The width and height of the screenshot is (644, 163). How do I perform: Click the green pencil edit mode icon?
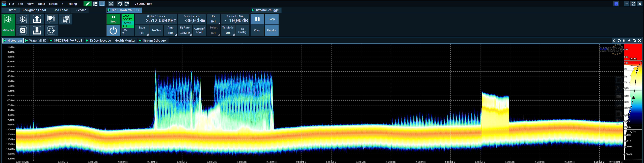[x=87, y=4]
